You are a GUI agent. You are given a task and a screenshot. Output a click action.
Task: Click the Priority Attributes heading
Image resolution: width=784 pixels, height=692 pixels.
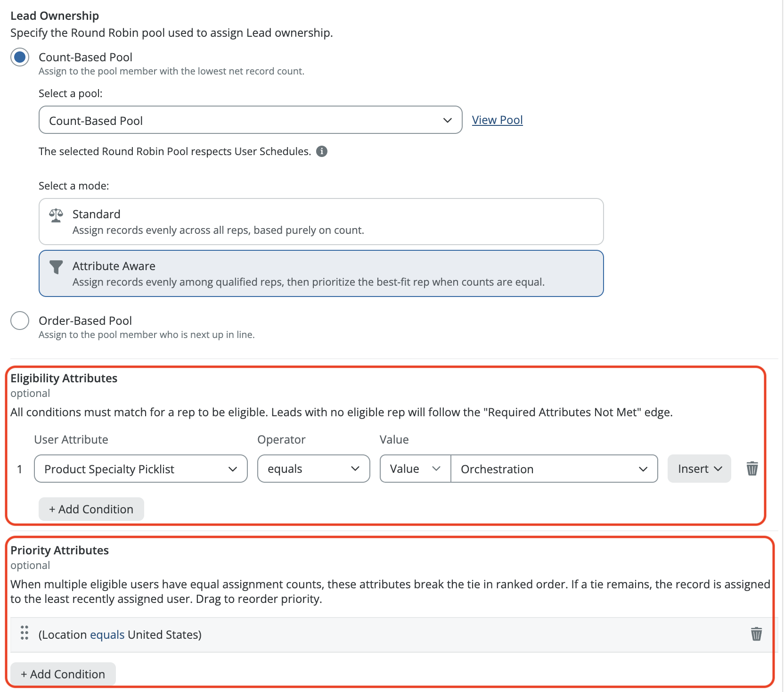60,550
